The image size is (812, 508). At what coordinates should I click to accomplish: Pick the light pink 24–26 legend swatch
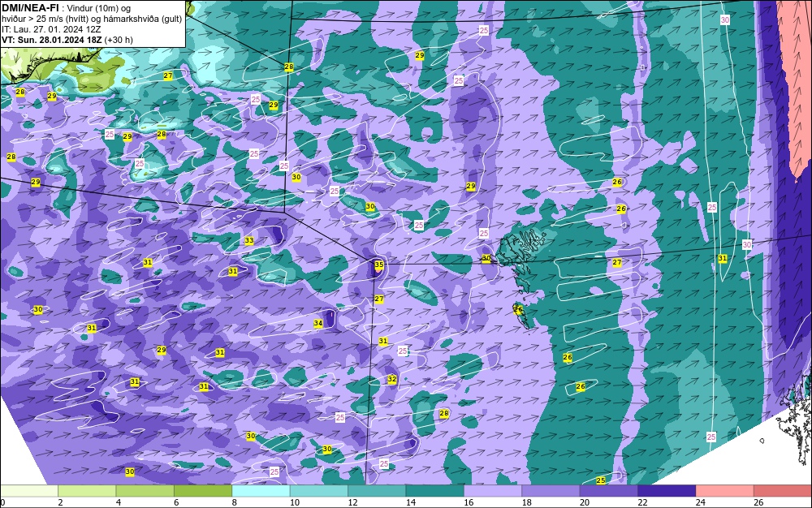(725, 491)
